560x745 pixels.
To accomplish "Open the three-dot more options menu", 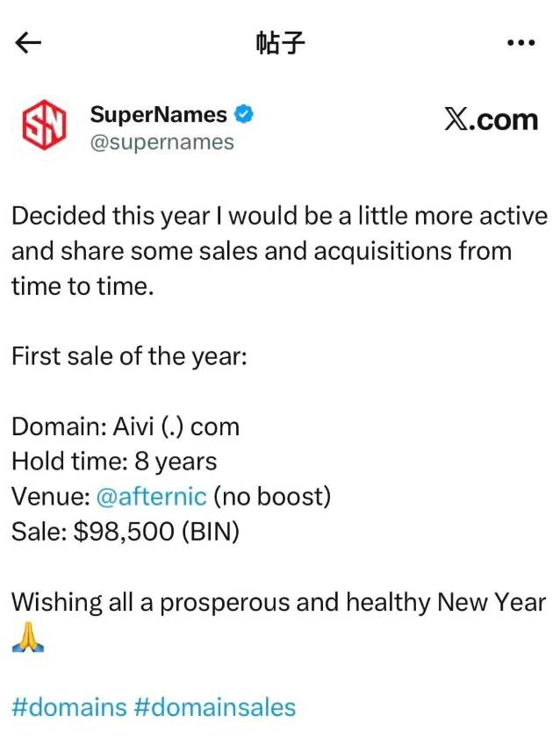I will click(521, 44).
